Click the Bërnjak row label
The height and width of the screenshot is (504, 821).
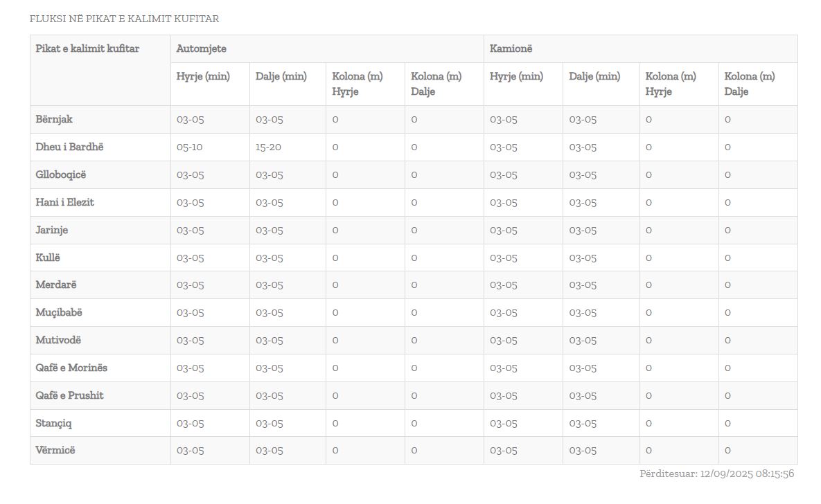pyautogui.click(x=54, y=119)
